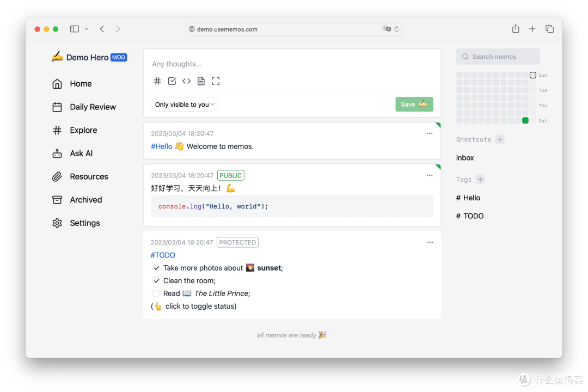This screenshot has width=588, height=392.
Task: Click the demo.usememos.com address bar
Action: (294, 29)
